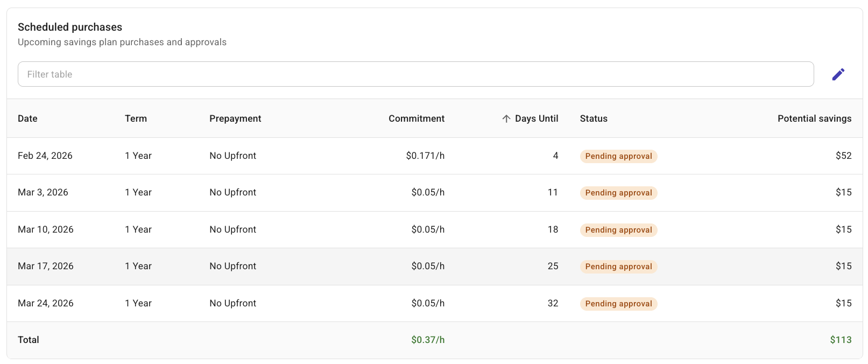The width and height of the screenshot is (868, 364).
Task: Sort by Term column header
Action: coord(136,118)
